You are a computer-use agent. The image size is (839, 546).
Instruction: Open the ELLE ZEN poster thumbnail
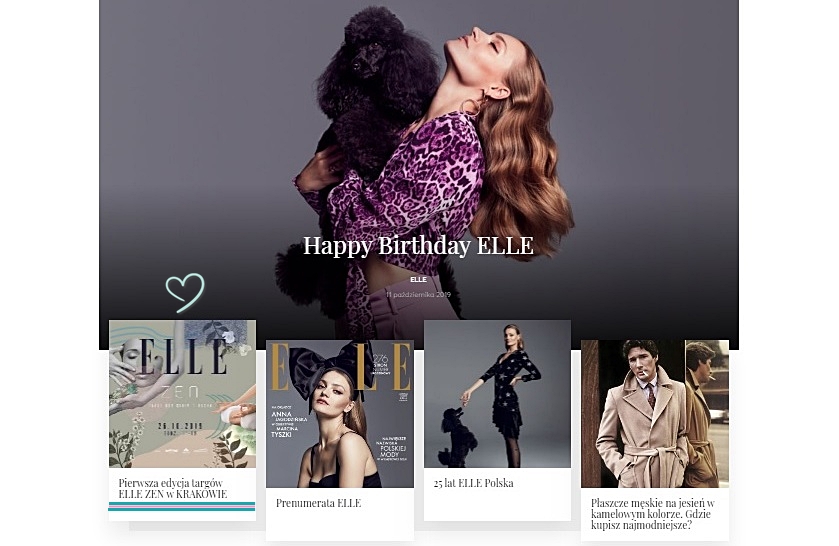point(182,394)
